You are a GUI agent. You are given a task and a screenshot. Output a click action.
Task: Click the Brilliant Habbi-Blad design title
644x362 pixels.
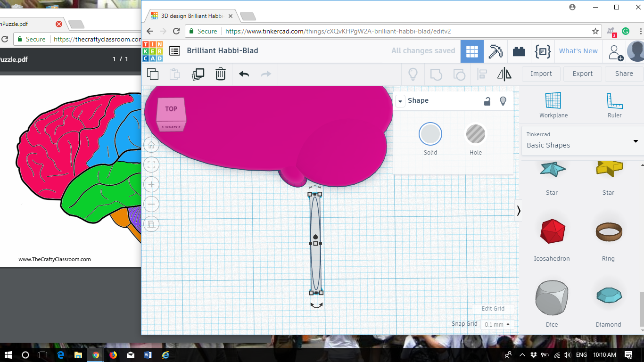(x=223, y=50)
